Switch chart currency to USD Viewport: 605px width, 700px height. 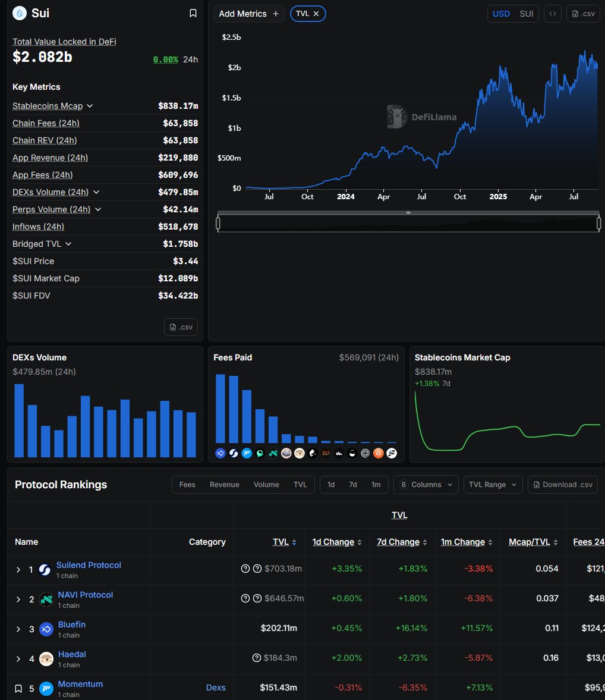pos(501,14)
